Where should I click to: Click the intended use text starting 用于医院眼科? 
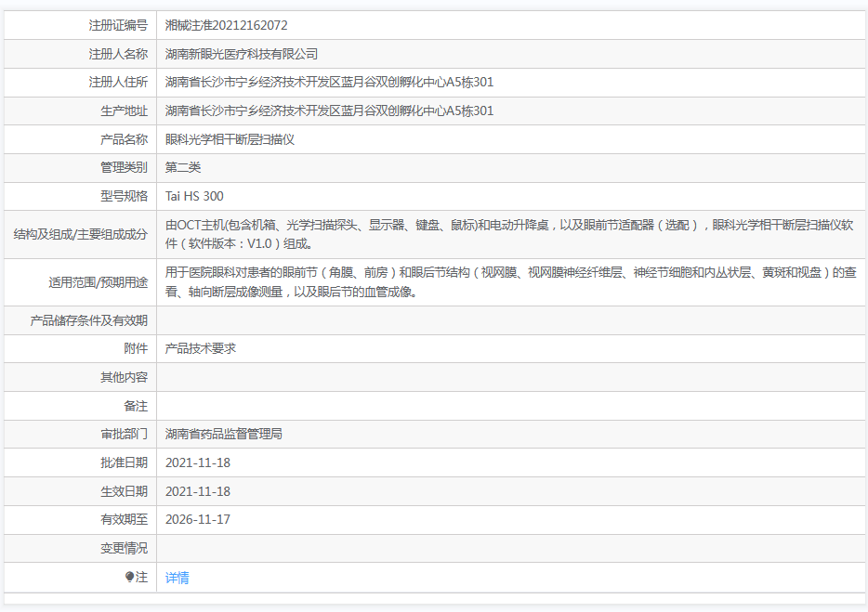coord(502,274)
